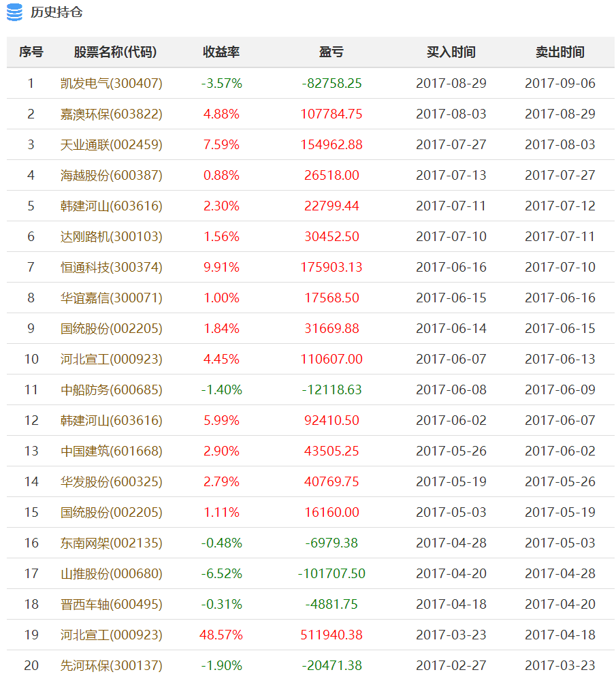Open 韩建河山(603616) link in row 5
Screen dimensions: 616x685
[x=112, y=206]
